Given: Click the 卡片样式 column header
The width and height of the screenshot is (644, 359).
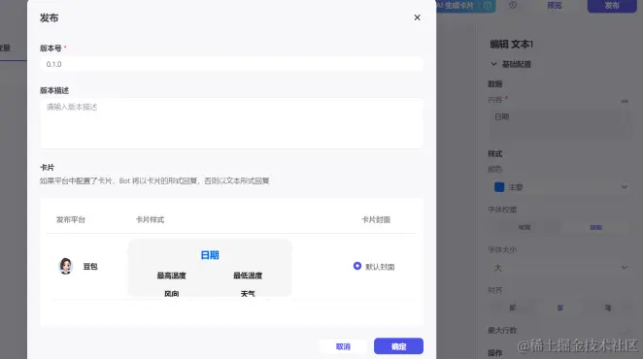Looking at the screenshot, I should coord(150,220).
